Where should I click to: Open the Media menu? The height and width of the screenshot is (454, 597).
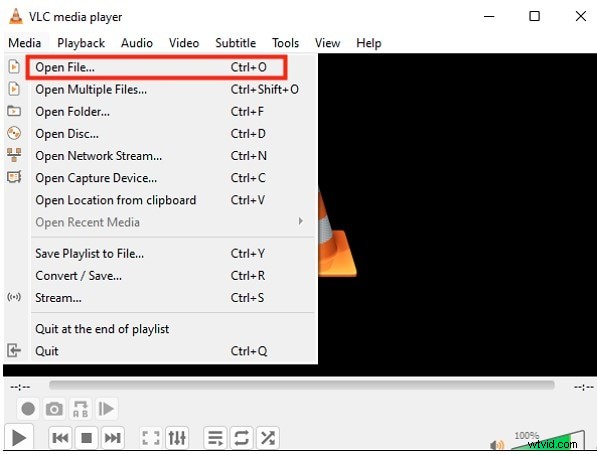(25, 43)
